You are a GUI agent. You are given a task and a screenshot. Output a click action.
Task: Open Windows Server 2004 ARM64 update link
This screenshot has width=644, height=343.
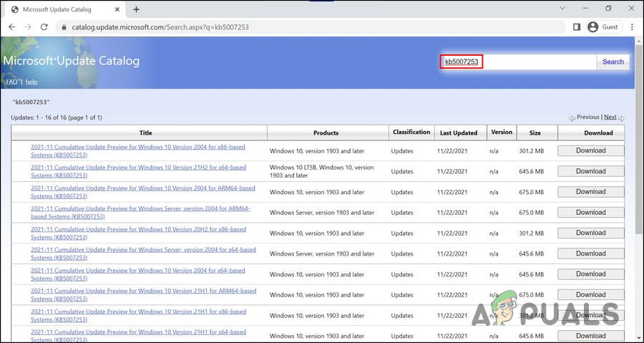[x=140, y=213]
